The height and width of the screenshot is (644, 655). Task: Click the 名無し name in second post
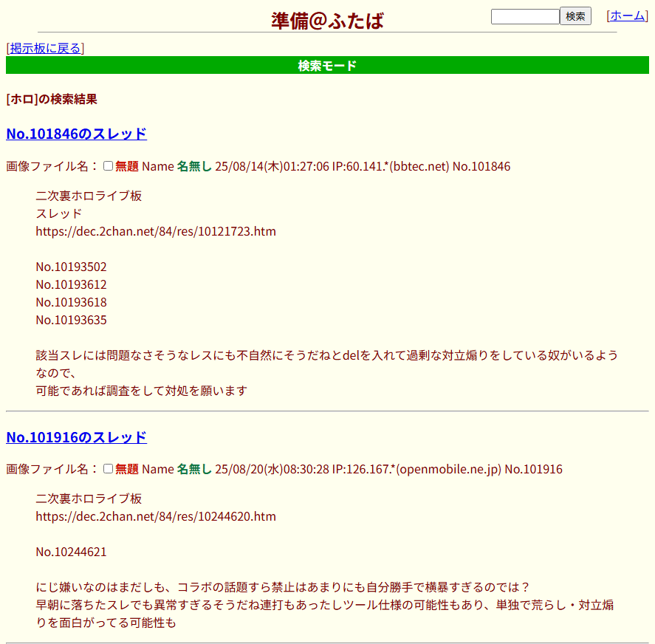coord(194,469)
